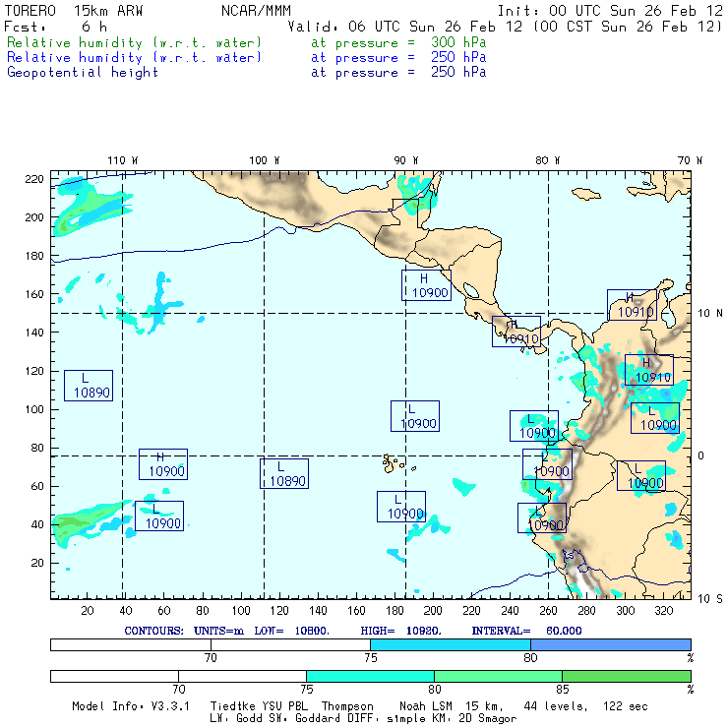This screenshot has width=728, height=728.
Task: Click the 'NCAR/MMM' header text
Action: pyautogui.click(x=256, y=11)
